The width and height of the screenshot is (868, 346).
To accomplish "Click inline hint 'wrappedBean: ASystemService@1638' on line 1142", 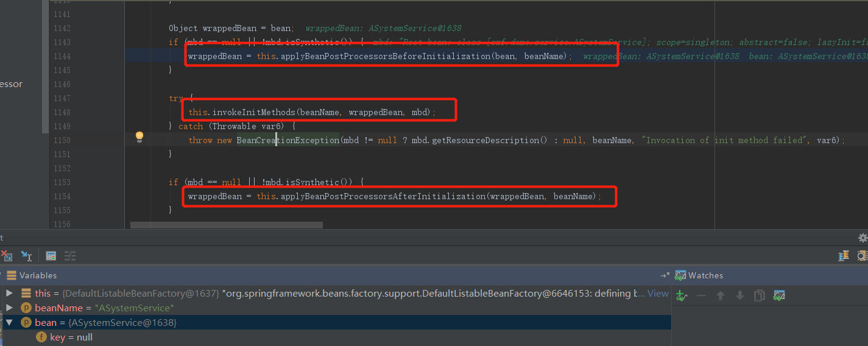I will click(x=383, y=28).
